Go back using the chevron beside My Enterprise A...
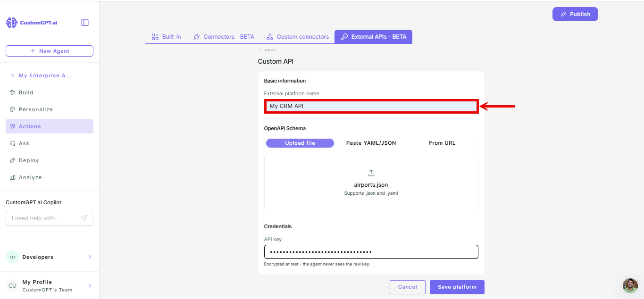Screen dimensions: 644x299 pos(12,75)
